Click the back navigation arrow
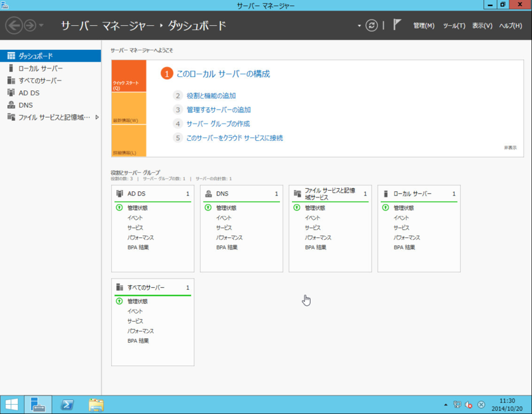Screen dimensions: 532x414 (13, 25)
